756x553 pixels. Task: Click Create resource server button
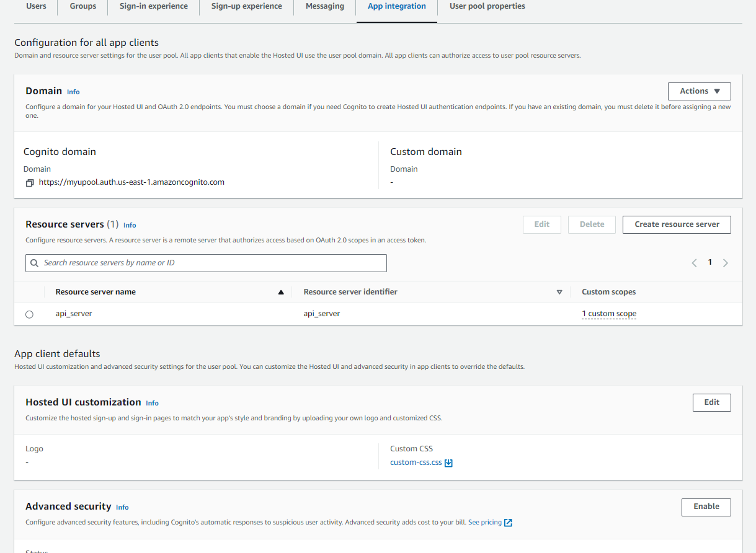pyautogui.click(x=676, y=224)
